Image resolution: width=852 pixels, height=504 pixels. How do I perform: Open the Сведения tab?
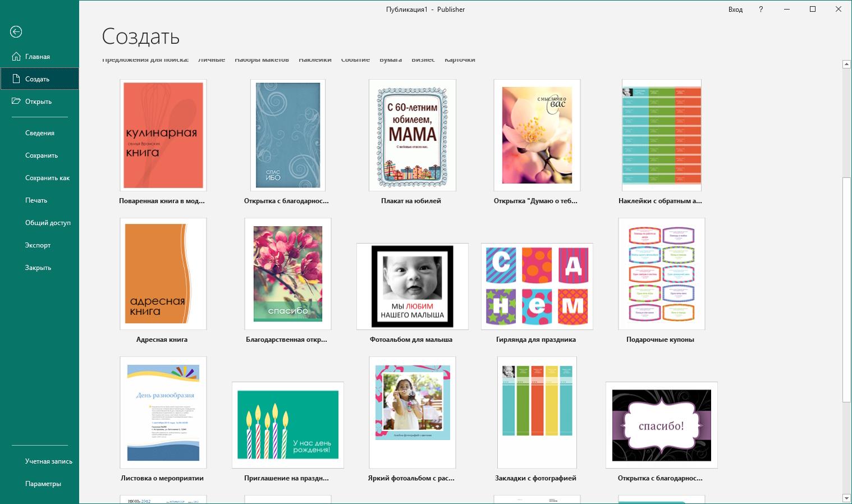tap(39, 133)
